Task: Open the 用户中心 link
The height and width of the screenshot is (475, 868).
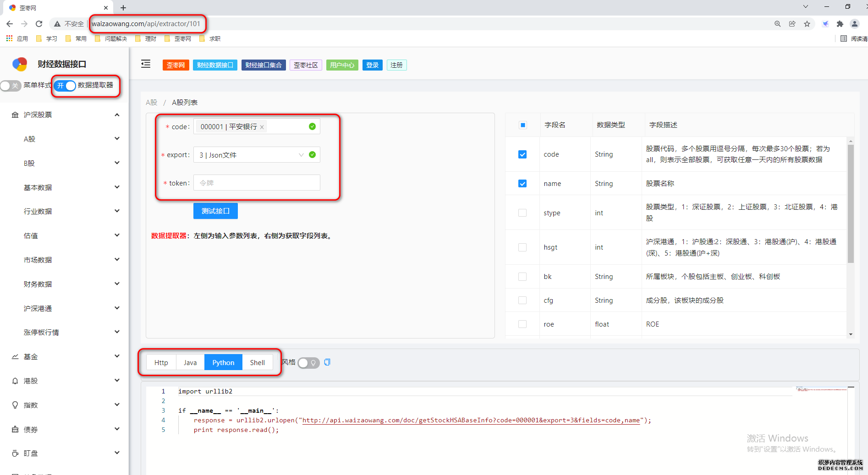Action: [342, 65]
